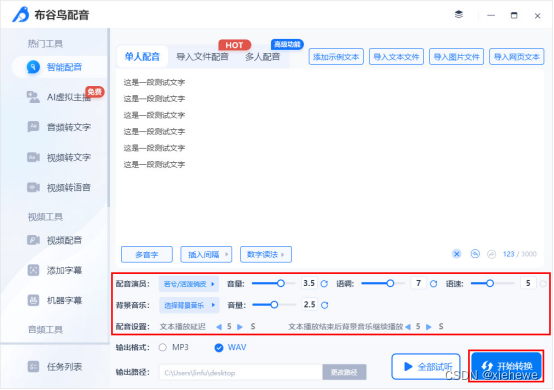Viewport: 554px width, 390px height.
Task: Switch to the 导入文件配音 tab
Action: pos(202,57)
